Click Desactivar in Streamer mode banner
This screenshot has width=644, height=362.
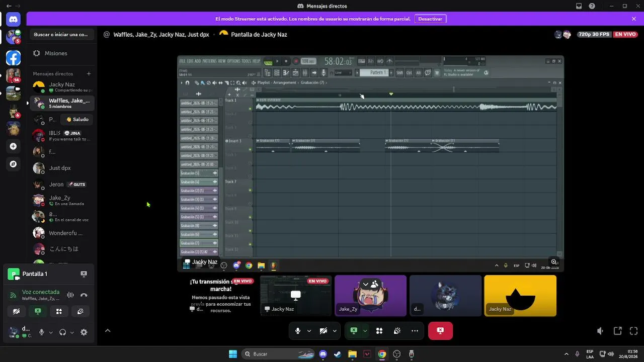pyautogui.click(x=430, y=19)
